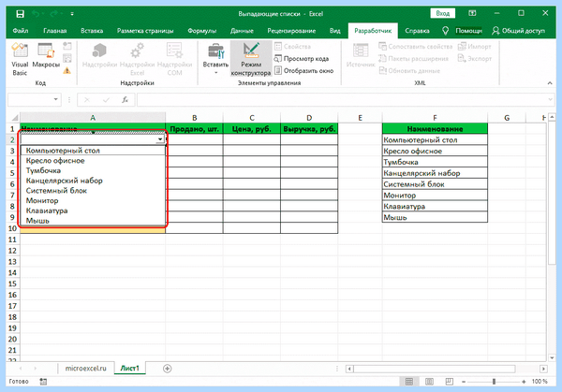Open the Вставить controls dropdown
Screen dimensions: 562x392
click(x=215, y=60)
